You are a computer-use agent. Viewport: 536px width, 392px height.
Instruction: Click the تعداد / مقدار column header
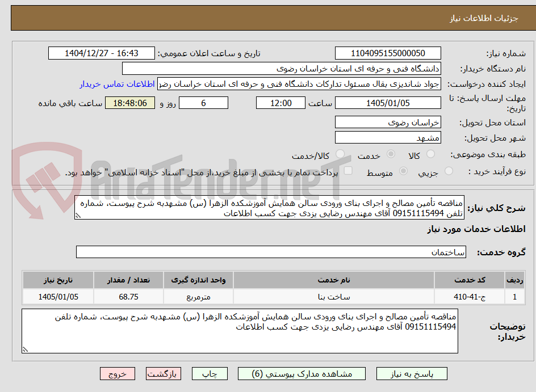click(128, 280)
